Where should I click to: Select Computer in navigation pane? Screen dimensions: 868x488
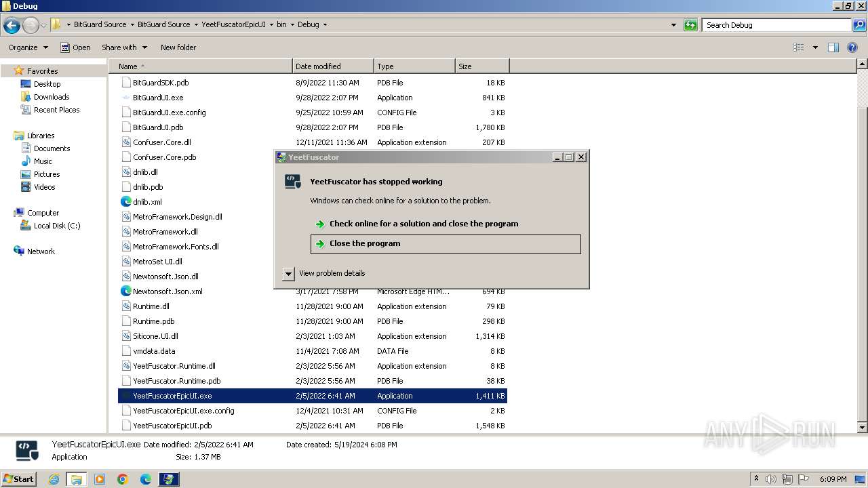coord(43,213)
